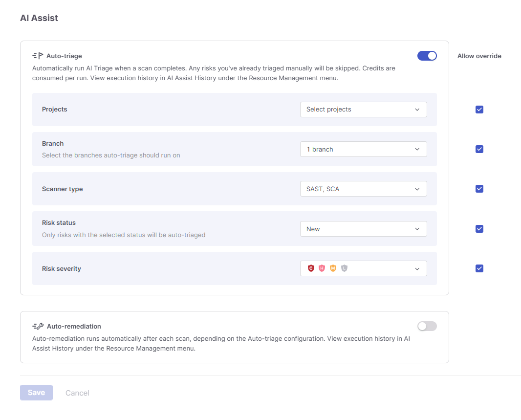Expand the SAST, SCA scanner type dropdown
This screenshot has height=420, width=521.
click(364, 189)
